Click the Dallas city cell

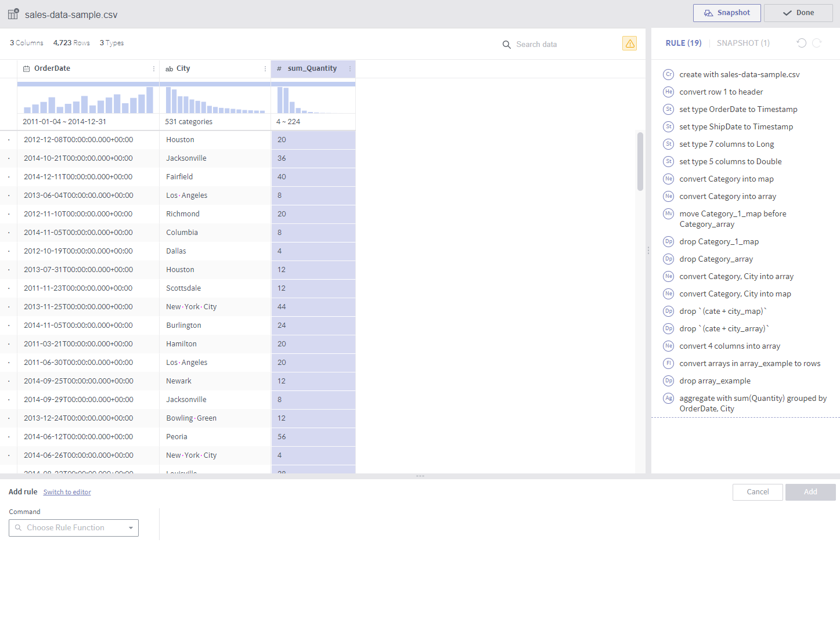coord(215,251)
